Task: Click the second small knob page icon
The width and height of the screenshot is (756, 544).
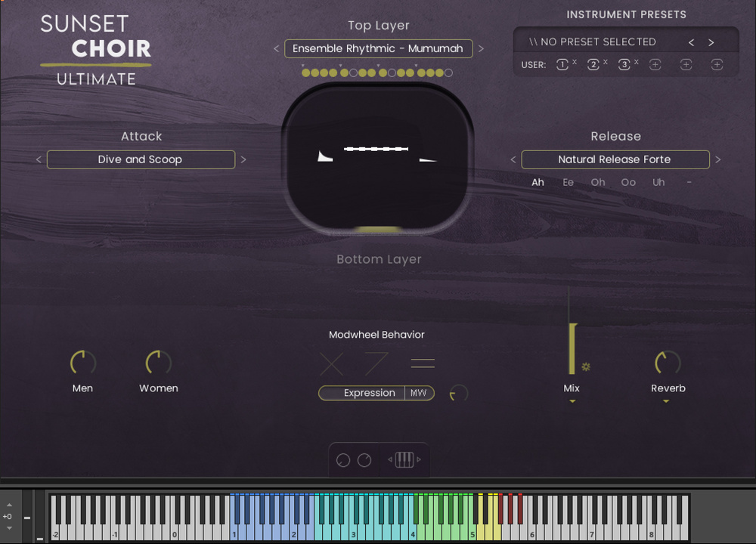Action: click(x=364, y=460)
